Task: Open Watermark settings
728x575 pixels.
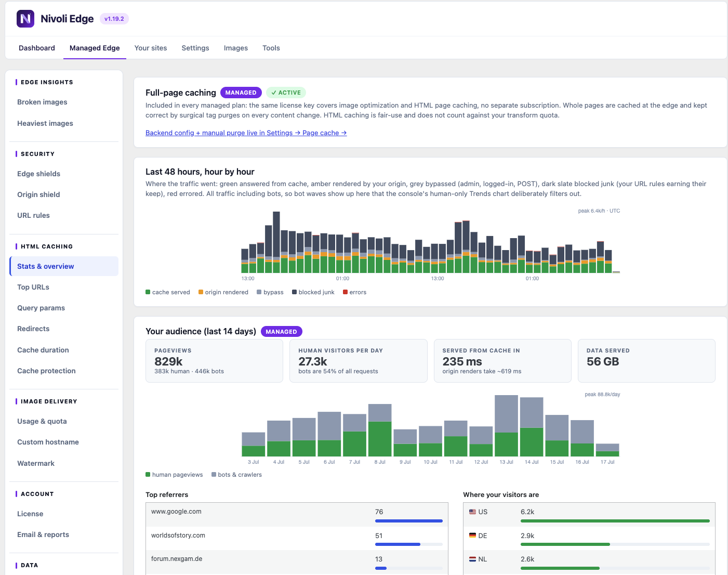Action: pyautogui.click(x=64, y=463)
